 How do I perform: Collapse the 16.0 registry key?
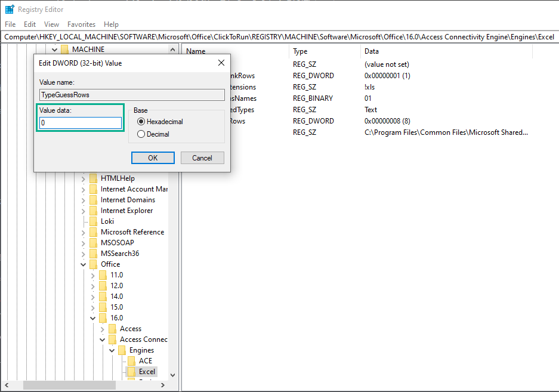[92, 317]
